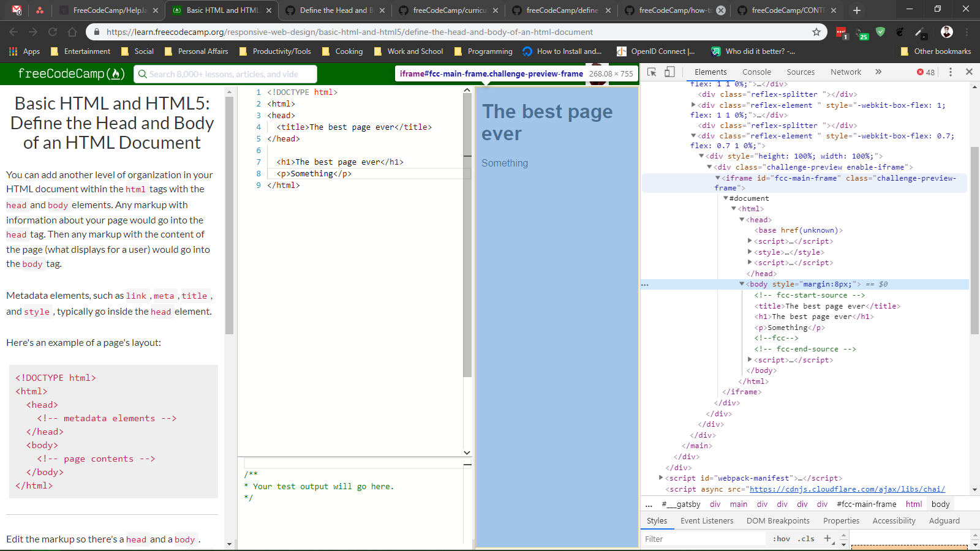Screen dimensions: 980x551
Task: Select #fcc-main-frame in breadcrumb trail
Action: [x=867, y=504]
